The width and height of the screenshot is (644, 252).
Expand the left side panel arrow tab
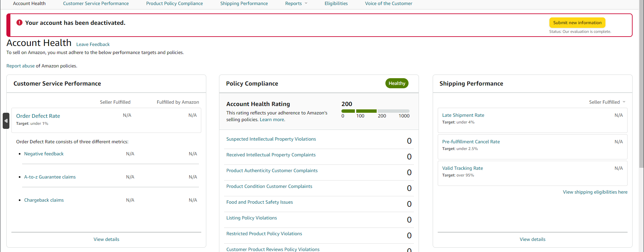click(x=6, y=121)
